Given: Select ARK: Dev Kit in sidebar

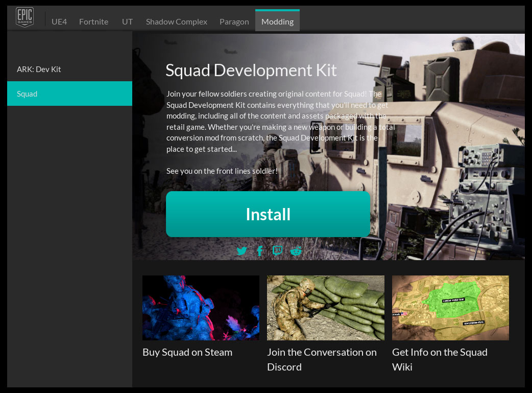Looking at the screenshot, I should point(69,70).
